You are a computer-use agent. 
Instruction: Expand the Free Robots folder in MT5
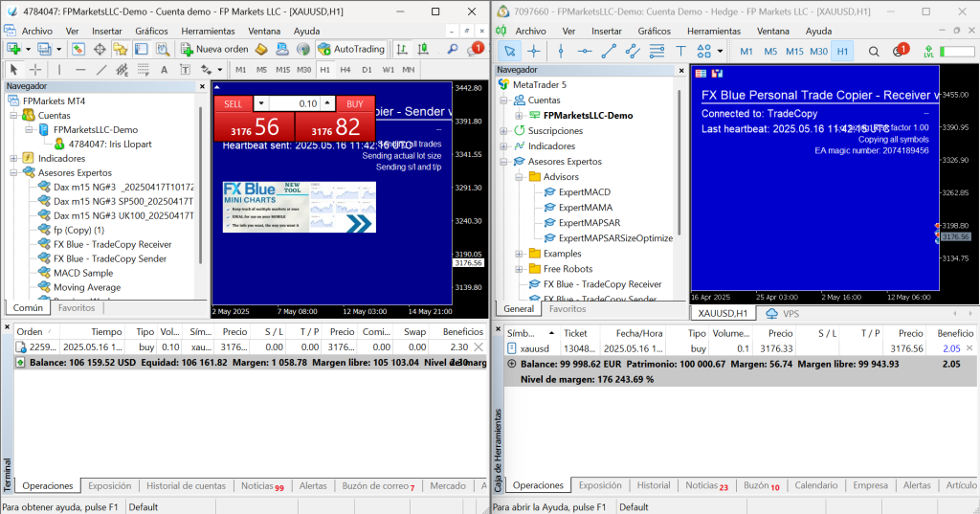tap(519, 269)
